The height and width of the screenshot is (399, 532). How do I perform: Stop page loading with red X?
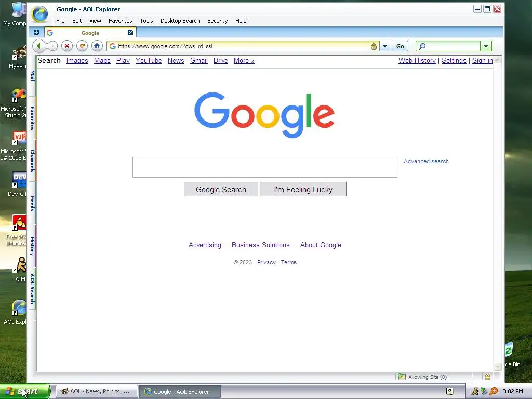[x=67, y=46]
